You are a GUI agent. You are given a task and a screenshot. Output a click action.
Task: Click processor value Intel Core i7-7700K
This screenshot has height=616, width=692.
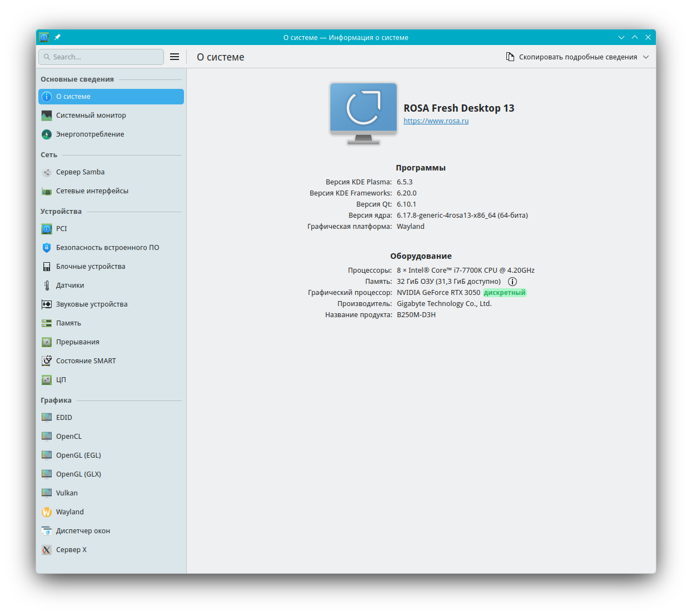[x=466, y=271]
